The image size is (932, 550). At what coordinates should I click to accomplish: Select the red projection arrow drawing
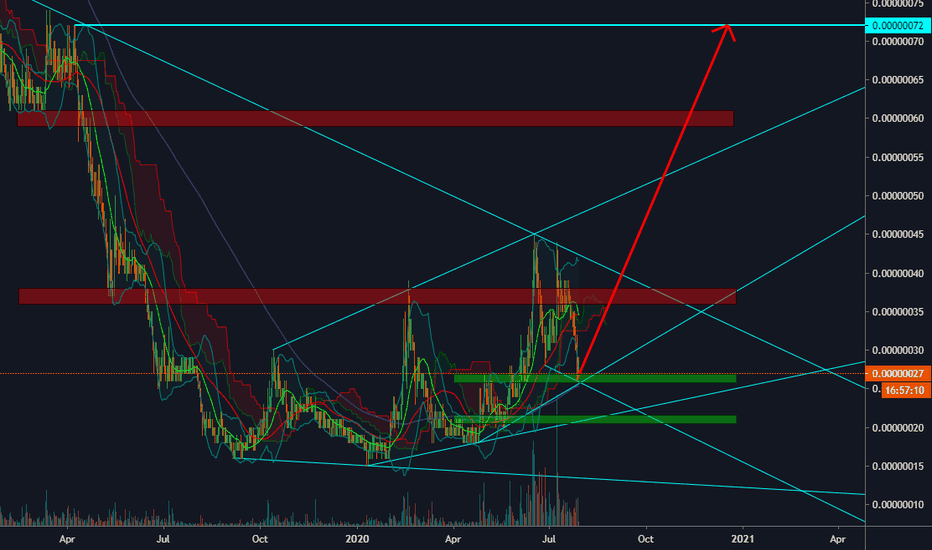pos(654,199)
